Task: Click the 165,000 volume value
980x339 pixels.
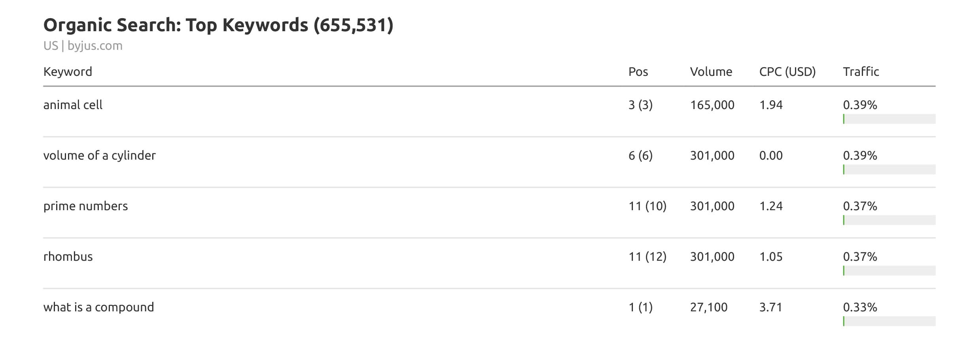Action: tap(712, 105)
